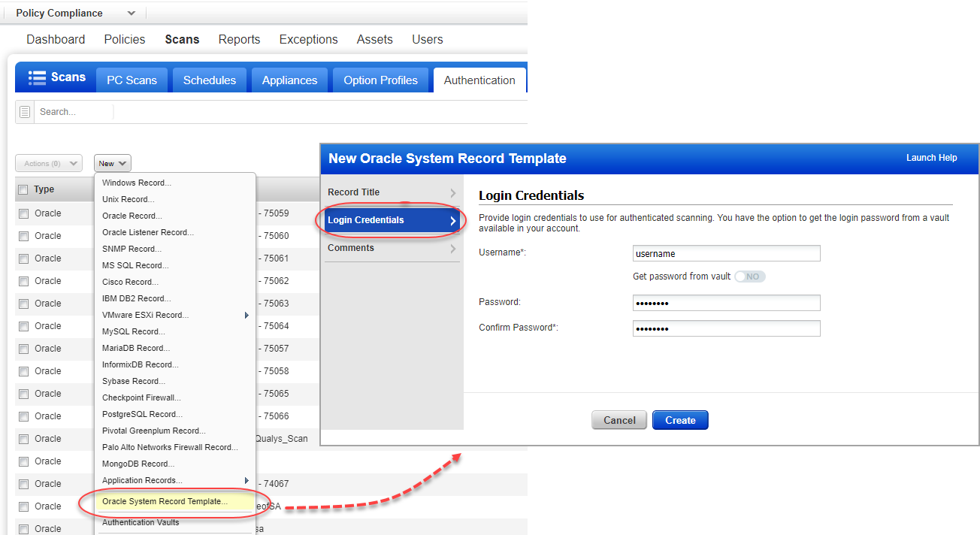Screen dimensions: 980x535
Task: Click the Create button
Action: tap(680, 420)
